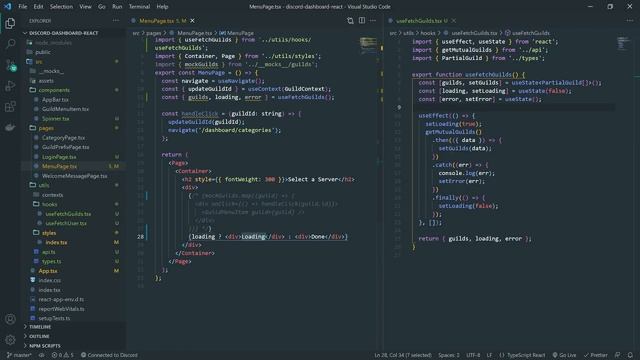
Task: Open notifications bell in status bar
Action: click(630, 355)
